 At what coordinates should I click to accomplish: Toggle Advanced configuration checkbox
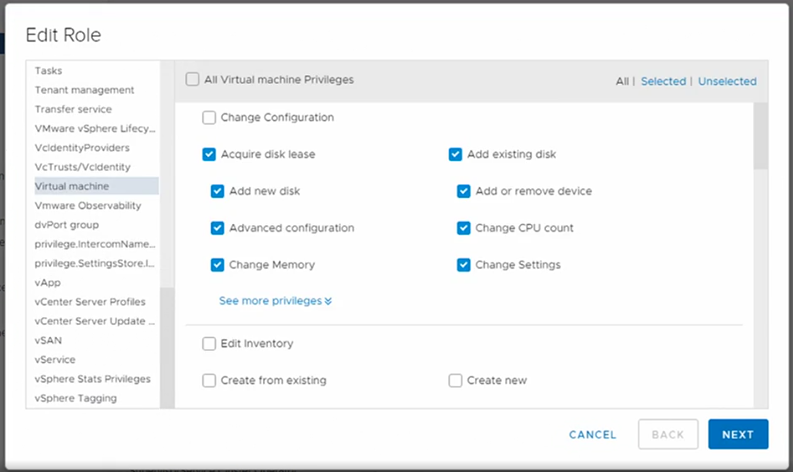(217, 228)
